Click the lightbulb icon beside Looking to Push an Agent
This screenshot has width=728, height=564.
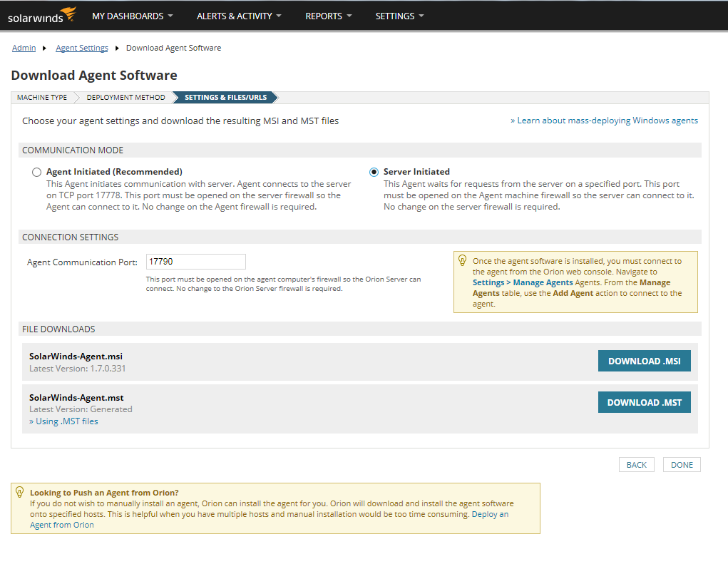pos(19,492)
